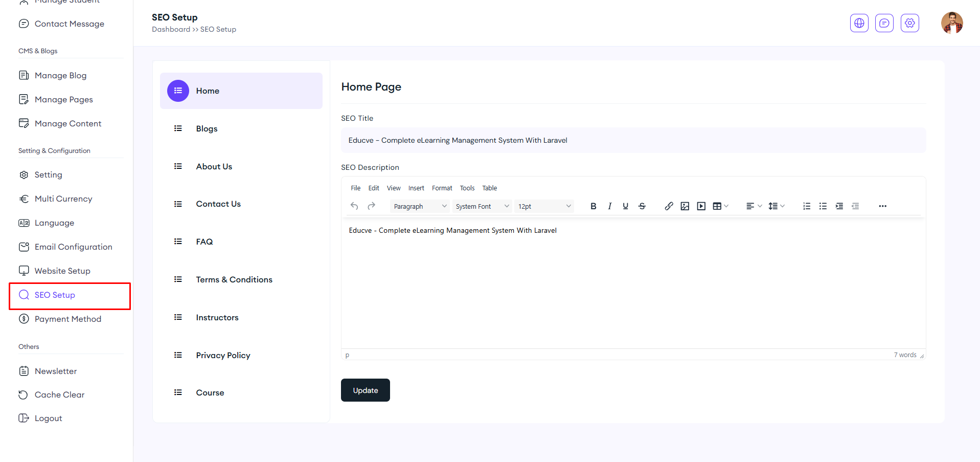Open the table insert dropdown
Image resolution: width=980 pixels, height=462 pixels.
point(720,206)
